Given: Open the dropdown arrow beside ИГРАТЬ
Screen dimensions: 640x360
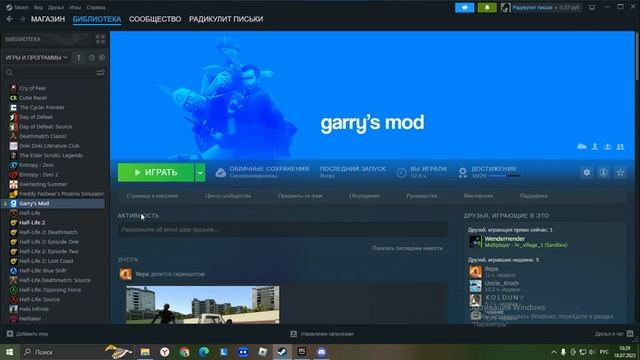Looking at the screenshot, I should click(200, 173).
